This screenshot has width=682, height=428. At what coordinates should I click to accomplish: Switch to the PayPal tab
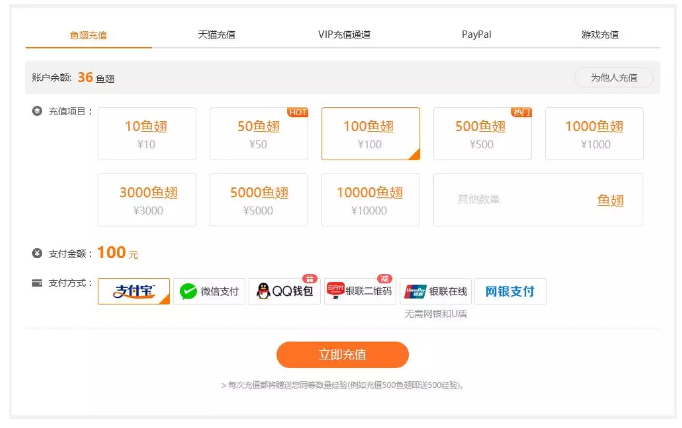pyautogui.click(x=476, y=34)
